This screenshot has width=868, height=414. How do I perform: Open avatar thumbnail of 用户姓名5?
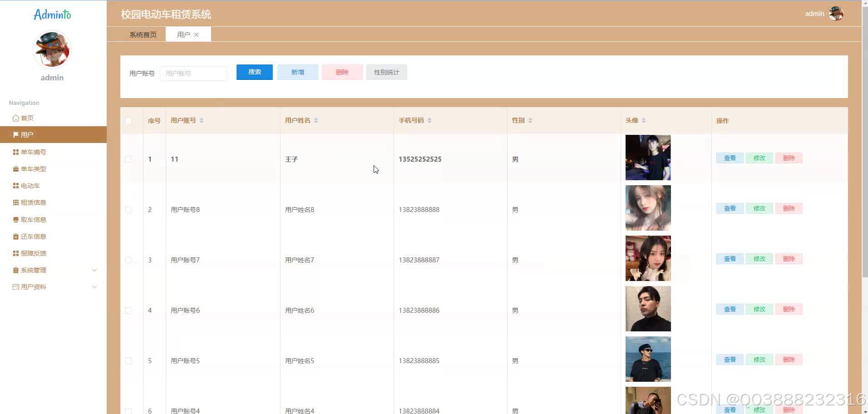[x=648, y=359]
